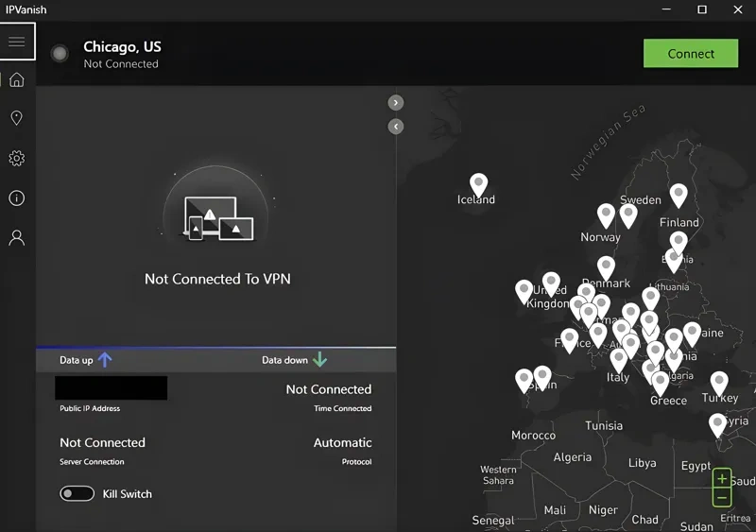Open the hamburger menu
This screenshot has width=756, height=532.
[x=17, y=41]
